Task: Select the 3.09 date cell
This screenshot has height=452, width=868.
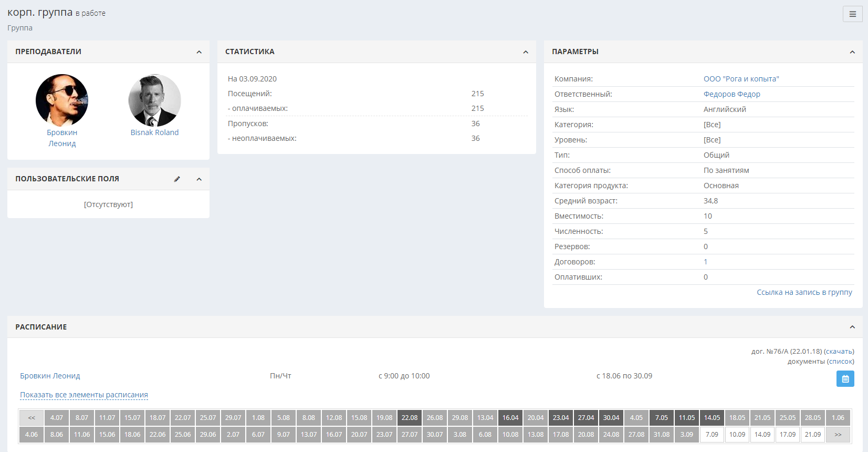Action: pos(687,435)
